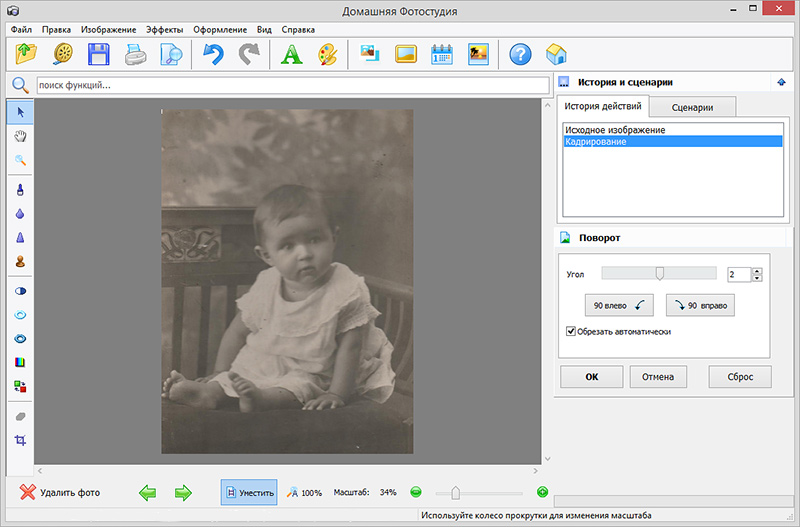Go to next photo with green arrow

pyautogui.click(x=183, y=492)
